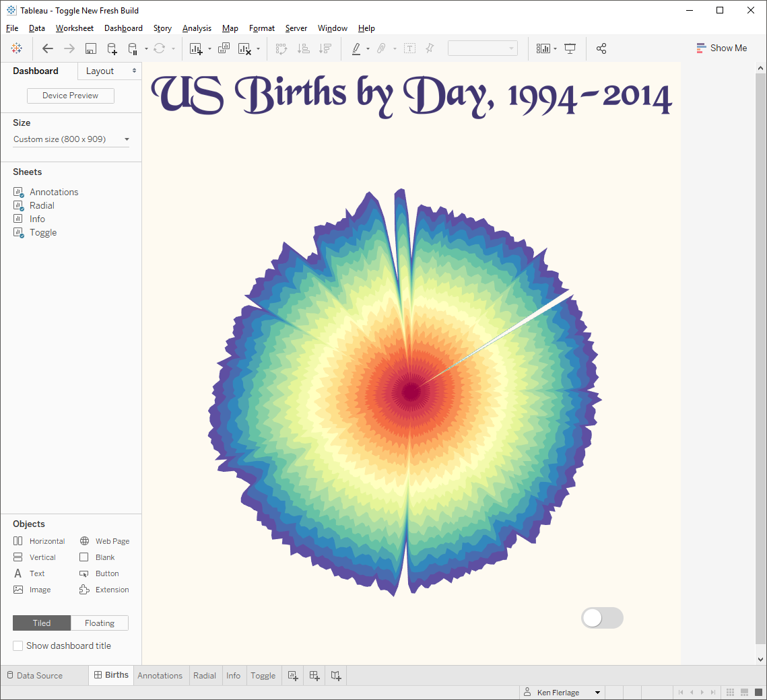The width and height of the screenshot is (767, 700).
Task: Select the Image object
Action: click(x=32, y=590)
